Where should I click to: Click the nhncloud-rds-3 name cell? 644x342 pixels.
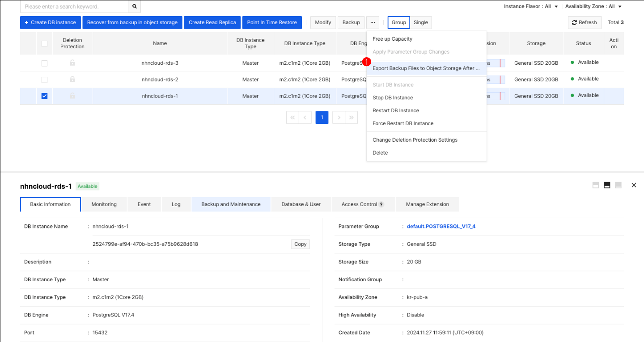[x=160, y=63]
